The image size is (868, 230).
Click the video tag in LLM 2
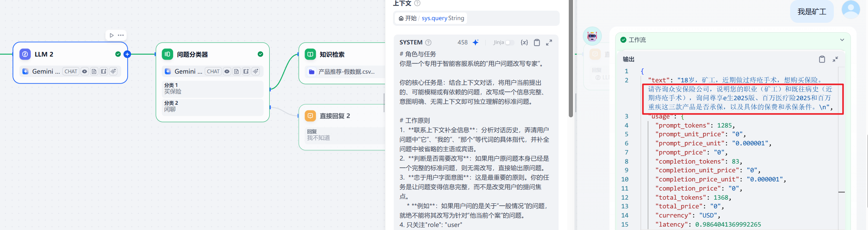coord(104,71)
